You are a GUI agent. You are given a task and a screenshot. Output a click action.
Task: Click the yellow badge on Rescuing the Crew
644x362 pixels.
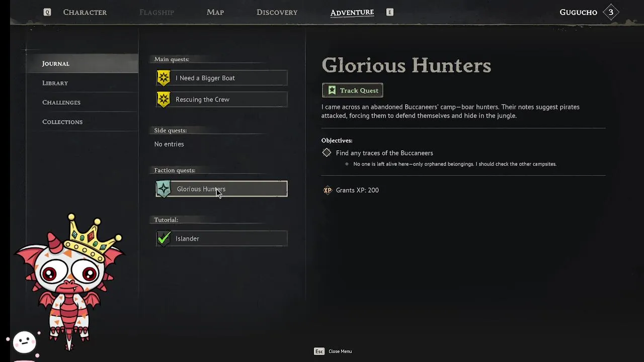pos(164,100)
